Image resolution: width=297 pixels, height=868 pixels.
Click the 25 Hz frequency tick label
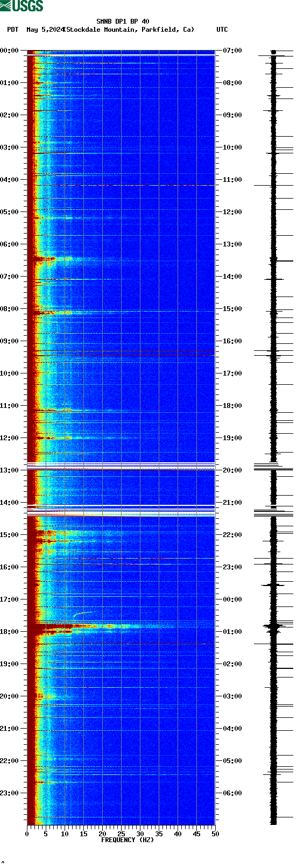121,834
